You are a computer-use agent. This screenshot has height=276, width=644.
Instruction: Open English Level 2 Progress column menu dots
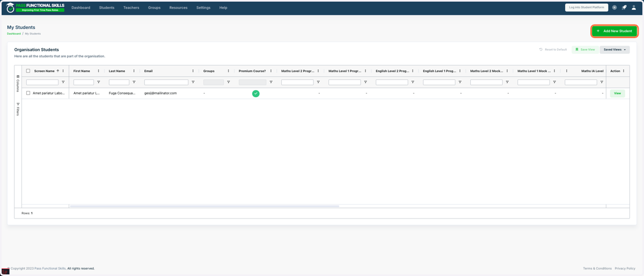point(413,71)
